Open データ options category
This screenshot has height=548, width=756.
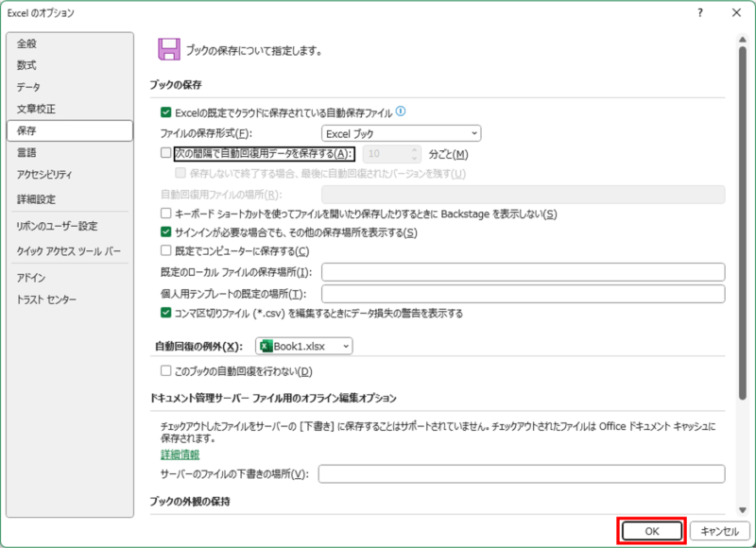(70, 87)
